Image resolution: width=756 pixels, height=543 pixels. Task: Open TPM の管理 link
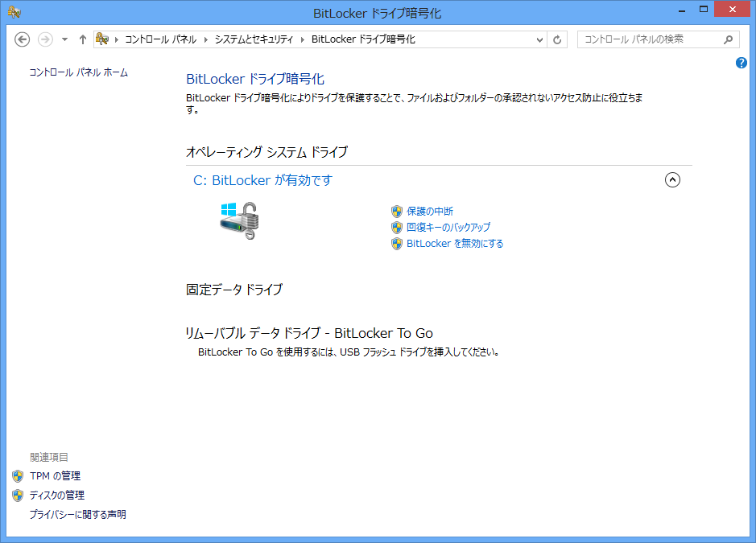click(55, 476)
